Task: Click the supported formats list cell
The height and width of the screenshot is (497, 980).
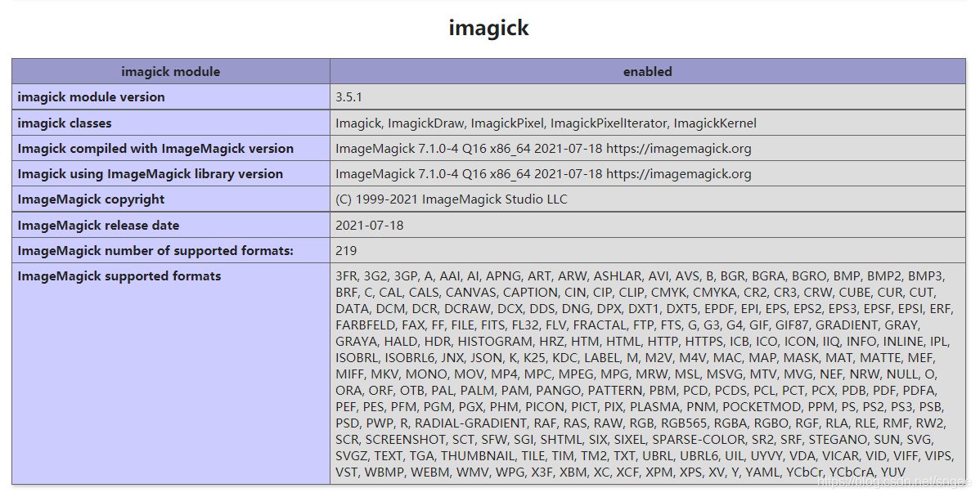Action: [x=648, y=374]
